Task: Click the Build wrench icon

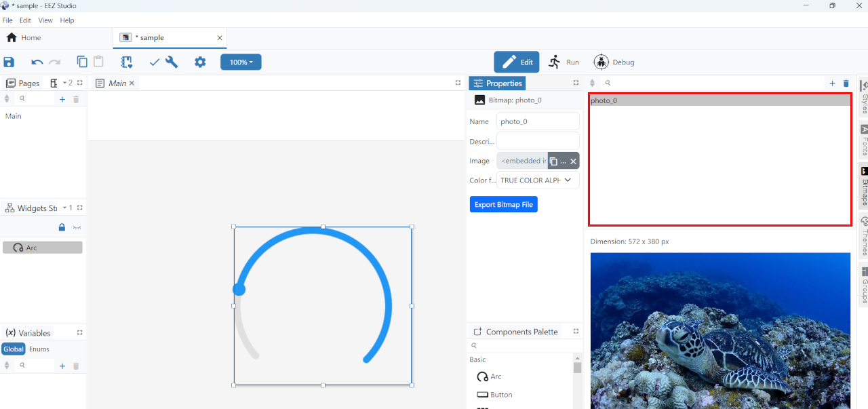Action: tap(172, 62)
